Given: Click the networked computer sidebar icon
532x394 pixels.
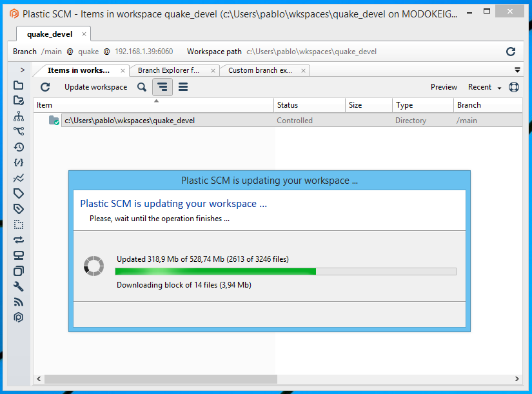Looking at the screenshot, I should 18,255.
